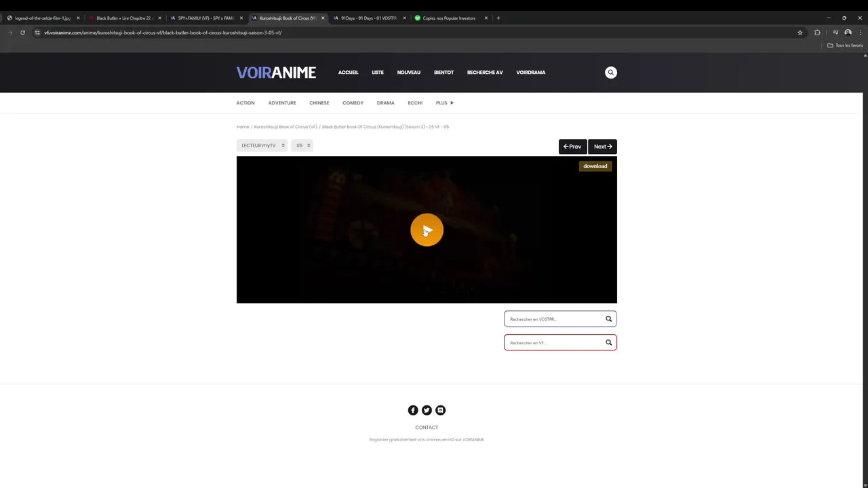868x488 pixels.
Task: Close the Copiez nos Popular Investors tab
Action: tap(486, 18)
